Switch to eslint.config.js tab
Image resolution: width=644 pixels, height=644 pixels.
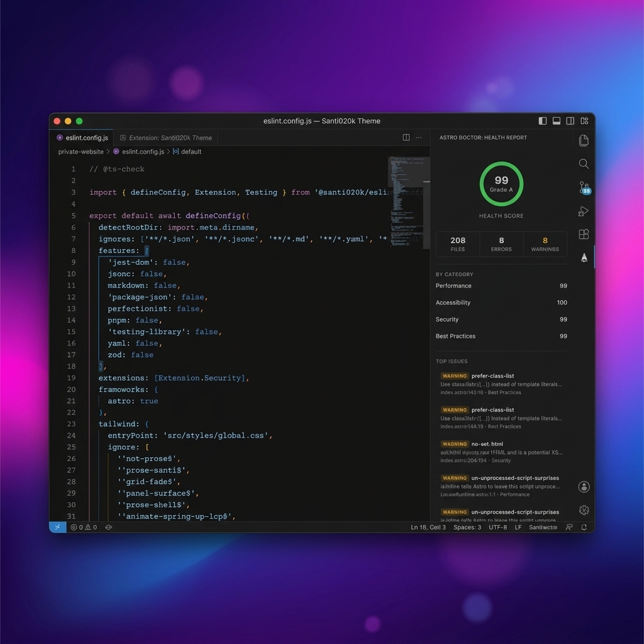click(x=82, y=138)
